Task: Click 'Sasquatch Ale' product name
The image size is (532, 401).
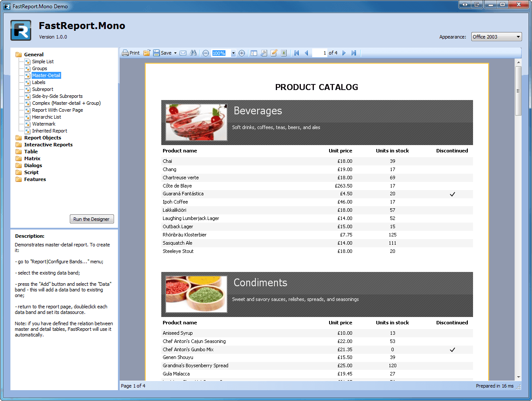Action: click(x=177, y=243)
